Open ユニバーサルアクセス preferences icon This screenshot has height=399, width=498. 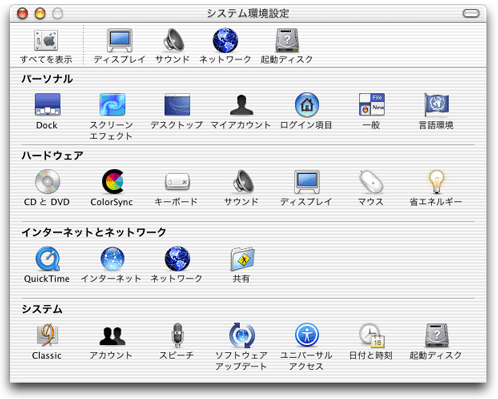(307, 335)
